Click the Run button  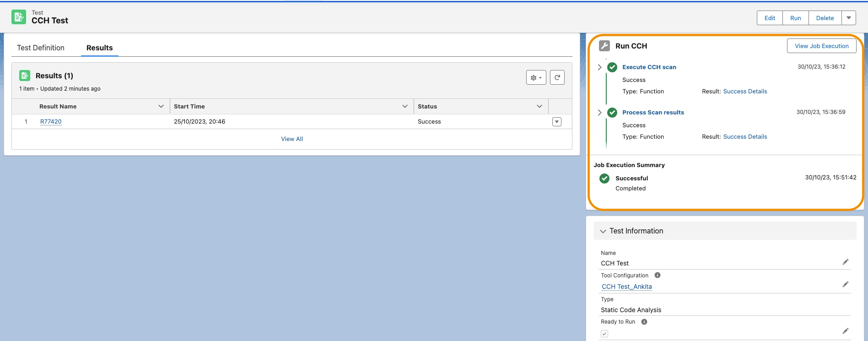click(796, 18)
